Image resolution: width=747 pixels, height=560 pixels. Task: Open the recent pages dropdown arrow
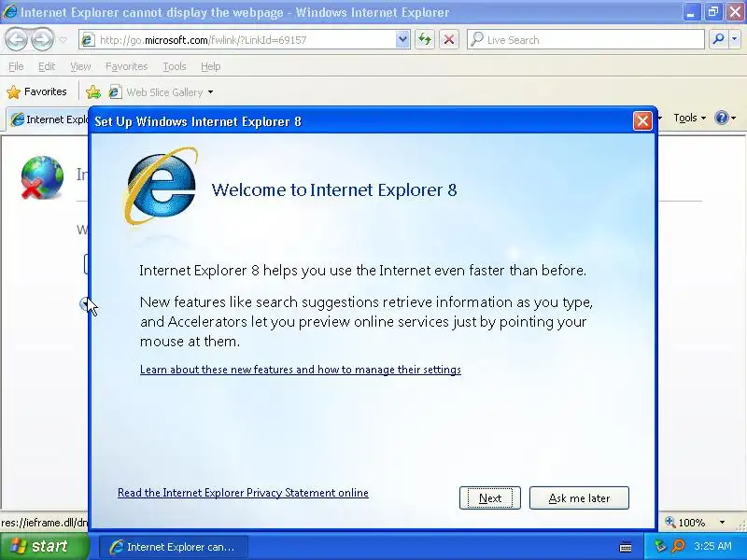pos(63,40)
